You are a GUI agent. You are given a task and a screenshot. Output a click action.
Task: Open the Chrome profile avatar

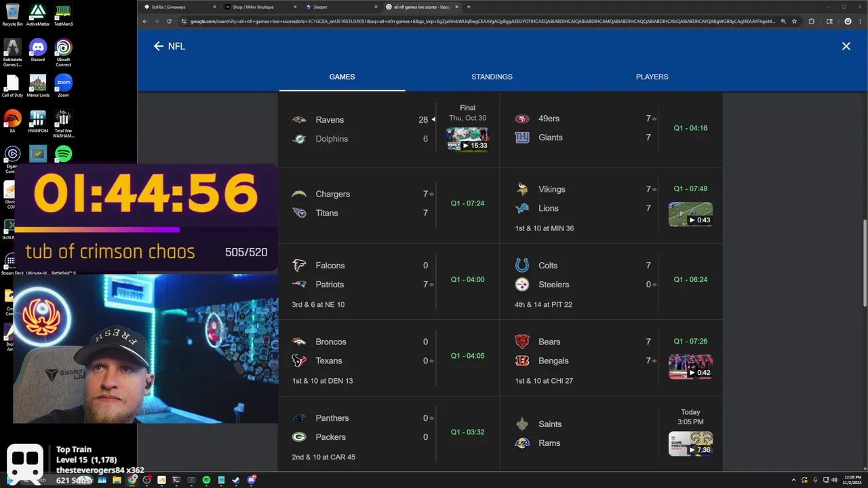(848, 21)
